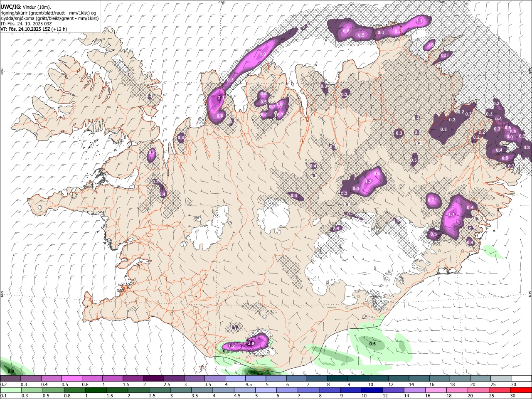Click the '2.9' snowfall value on the map

coord(251,344)
